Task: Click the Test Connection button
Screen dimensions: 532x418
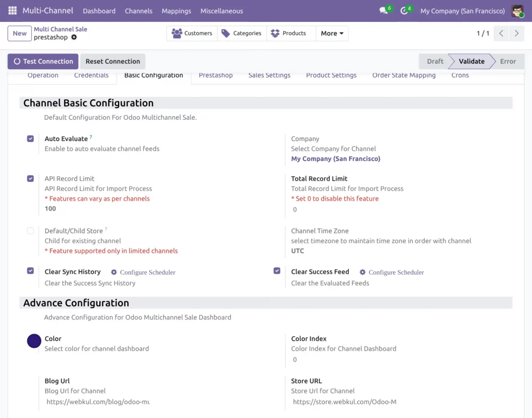Action: click(x=43, y=61)
